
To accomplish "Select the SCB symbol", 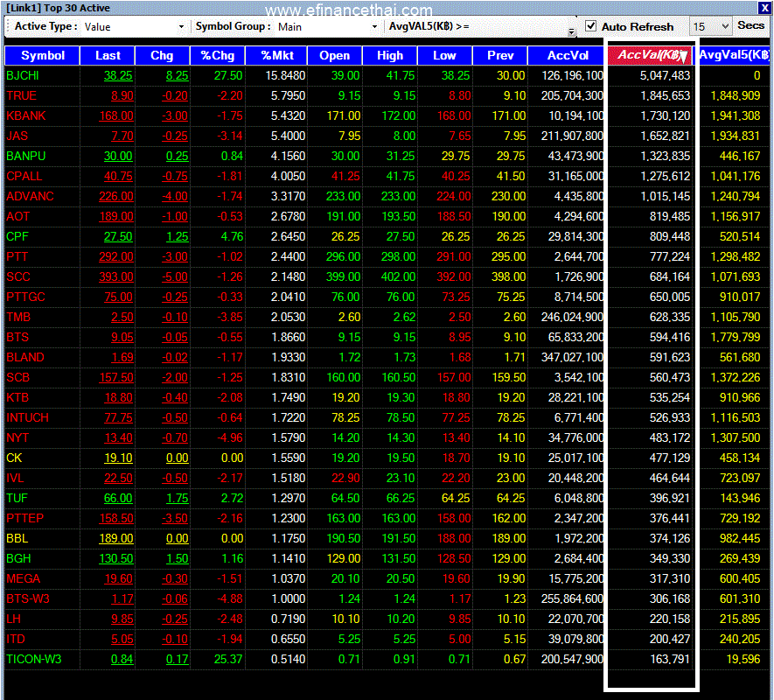I will tap(17, 377).
